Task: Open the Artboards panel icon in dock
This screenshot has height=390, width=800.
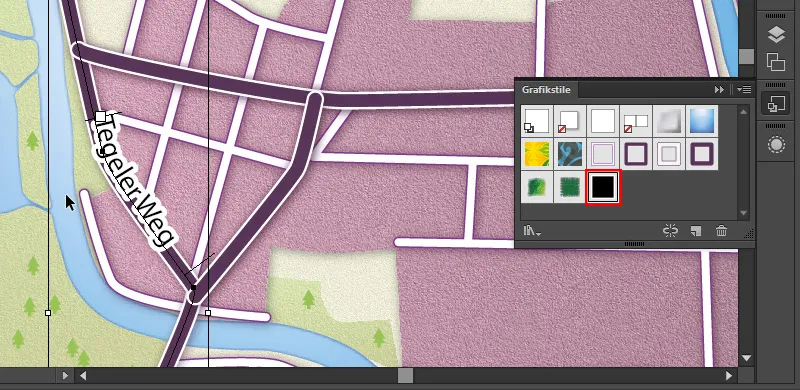Action: tap(776, 62)
